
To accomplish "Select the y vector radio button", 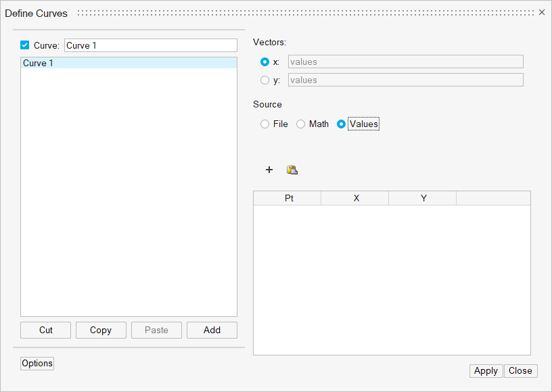I will click(264, 80).
